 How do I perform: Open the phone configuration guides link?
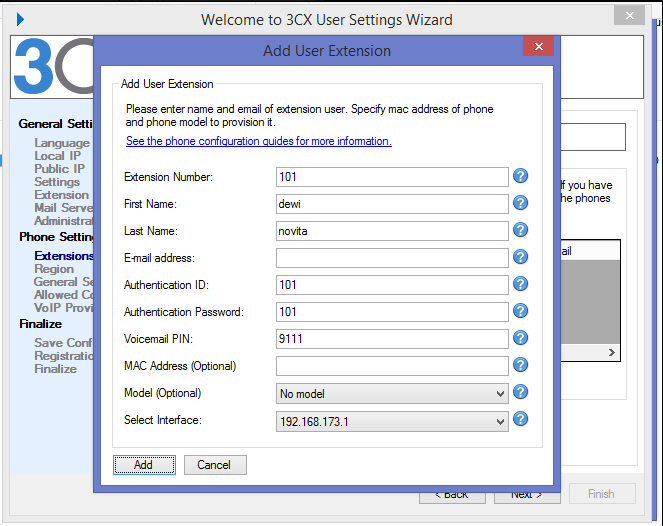pos(259,141)
